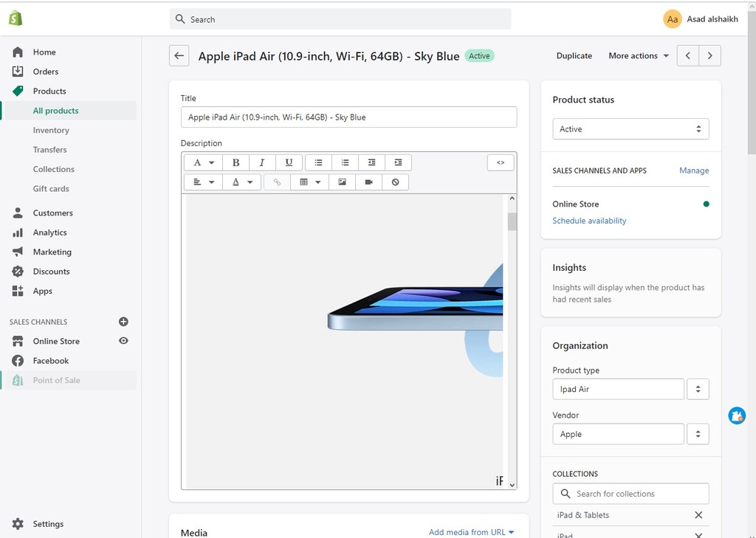Insert a bulleted list

pyautogui.click(x=319, y=162)
